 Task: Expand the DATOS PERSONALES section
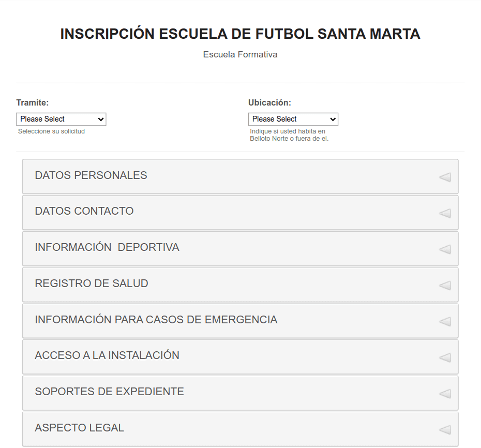click(240, 176)
